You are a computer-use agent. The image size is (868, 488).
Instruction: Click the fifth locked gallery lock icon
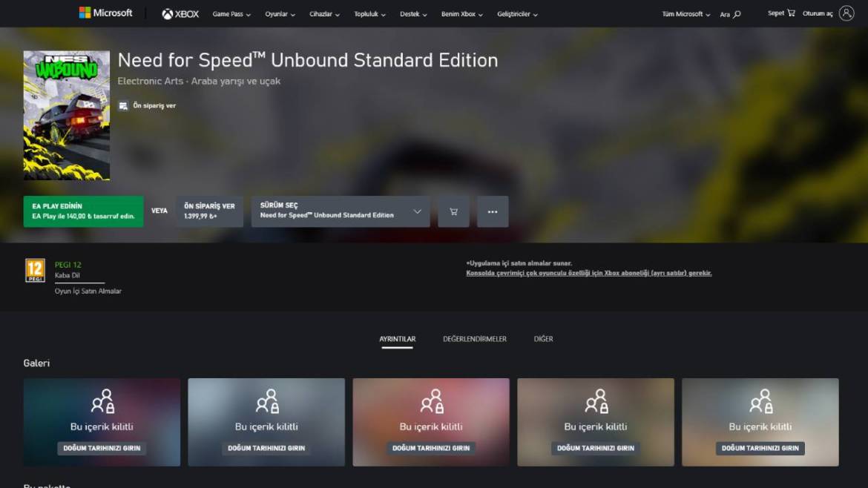coord(761,401)
